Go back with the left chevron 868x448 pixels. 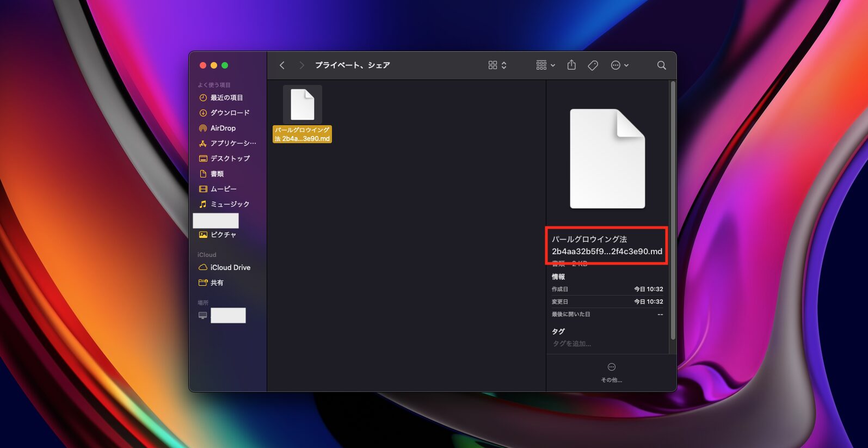pos(282,65)
